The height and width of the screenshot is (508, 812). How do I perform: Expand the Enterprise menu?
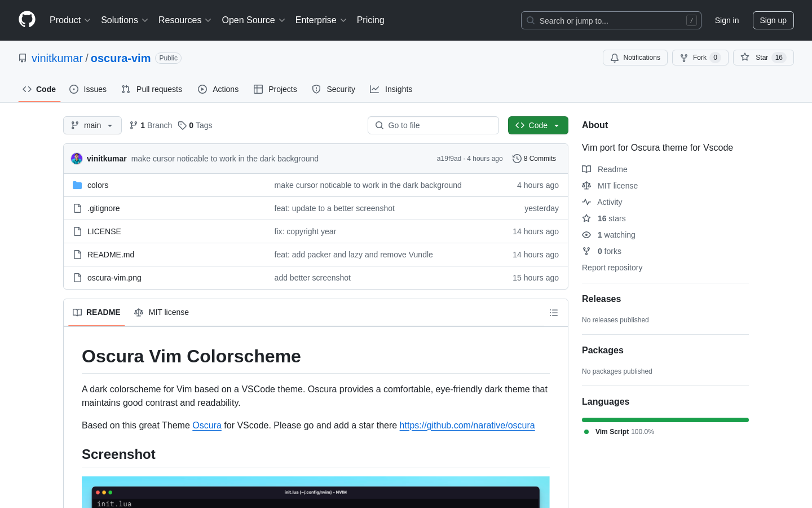coord(321,20)
